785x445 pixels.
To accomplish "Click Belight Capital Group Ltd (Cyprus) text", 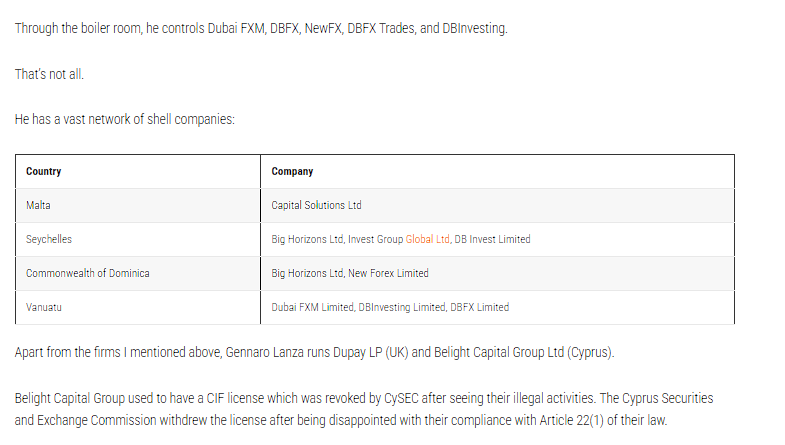I will (523, 352).
